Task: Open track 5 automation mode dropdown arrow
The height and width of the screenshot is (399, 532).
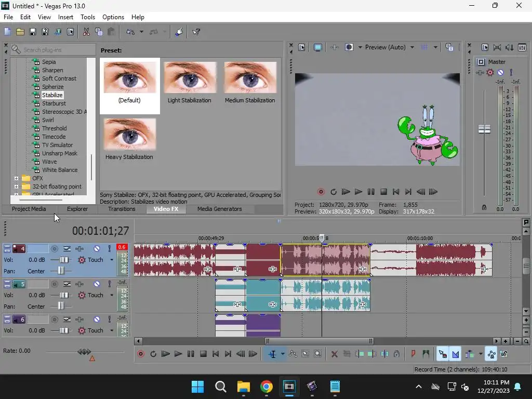Action: 112,295
